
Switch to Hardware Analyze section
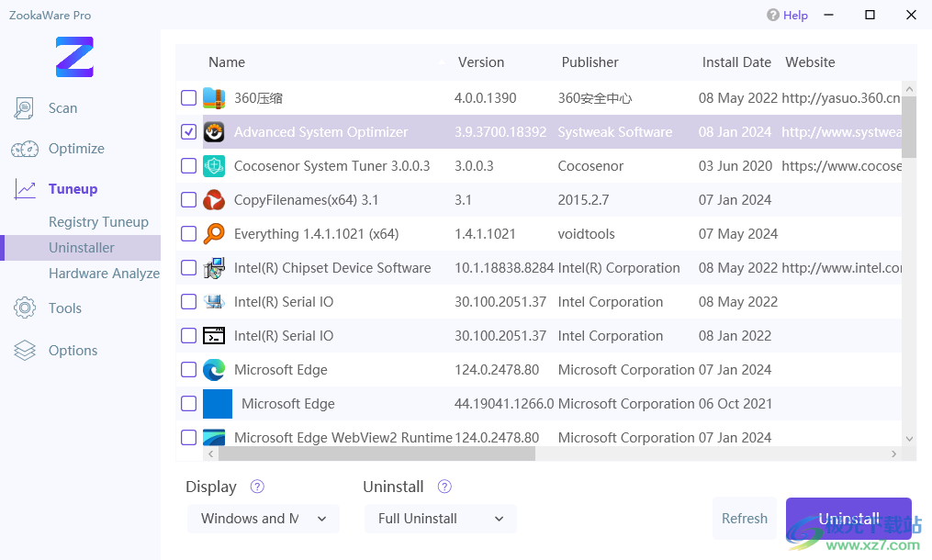[x=104, y=274]
